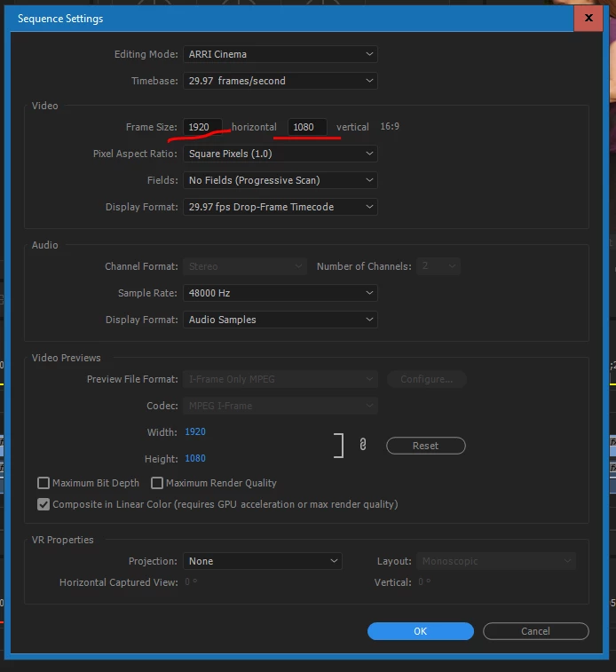616x672 pixels.
Task: Open the video Display Format dropdown
Action: click(x=280, y=207)
